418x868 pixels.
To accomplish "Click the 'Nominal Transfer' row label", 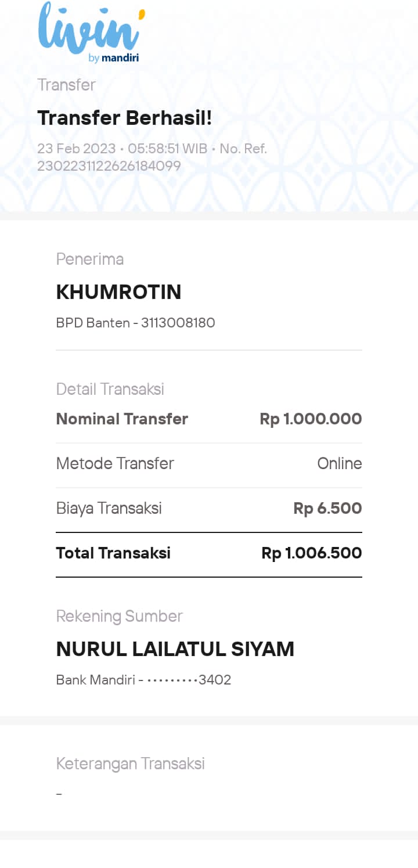I will click(x=122, y=419).
